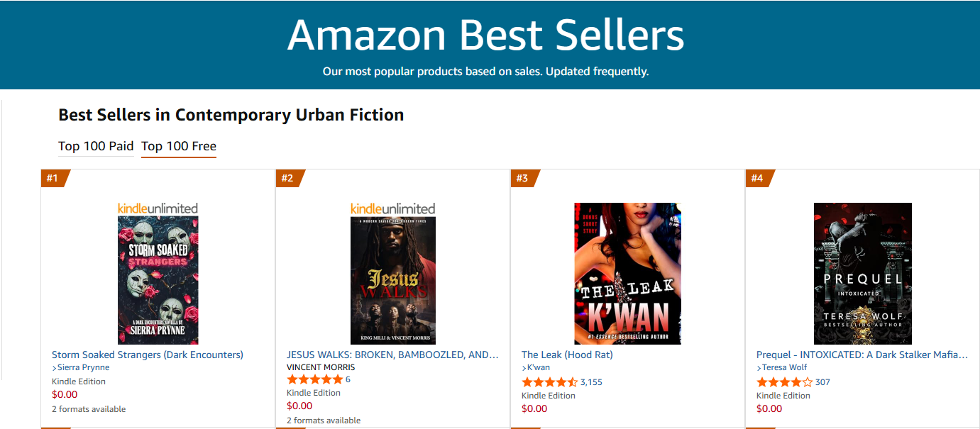
Task: Open Storm Soaked Strangers (Dark Encounters)
Action: pyautogui.click(x=147, y=355)
